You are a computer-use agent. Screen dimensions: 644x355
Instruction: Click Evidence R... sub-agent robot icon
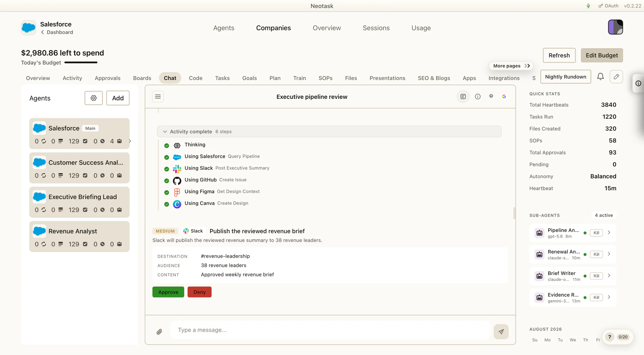point(539,297)
